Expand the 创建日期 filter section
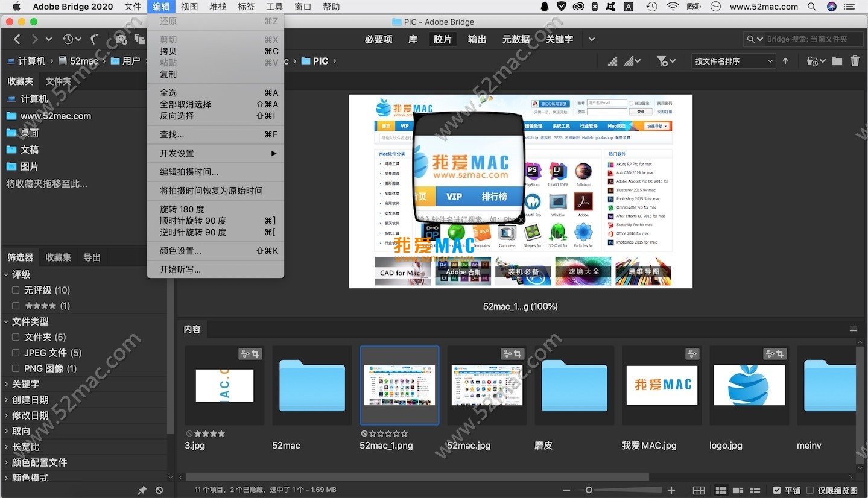Image resolution: width=868 pixels, height=498 pixels. coord(7,400)
